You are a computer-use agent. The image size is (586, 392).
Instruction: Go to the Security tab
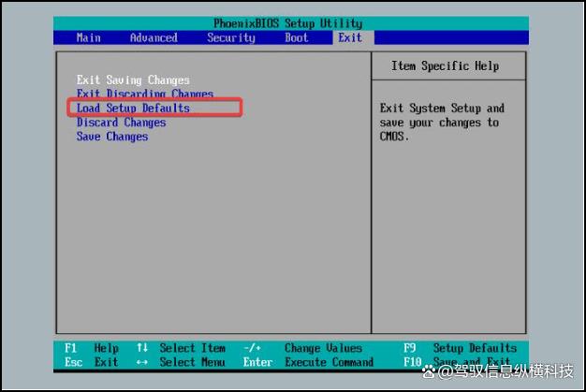click(x=230, y=37)
